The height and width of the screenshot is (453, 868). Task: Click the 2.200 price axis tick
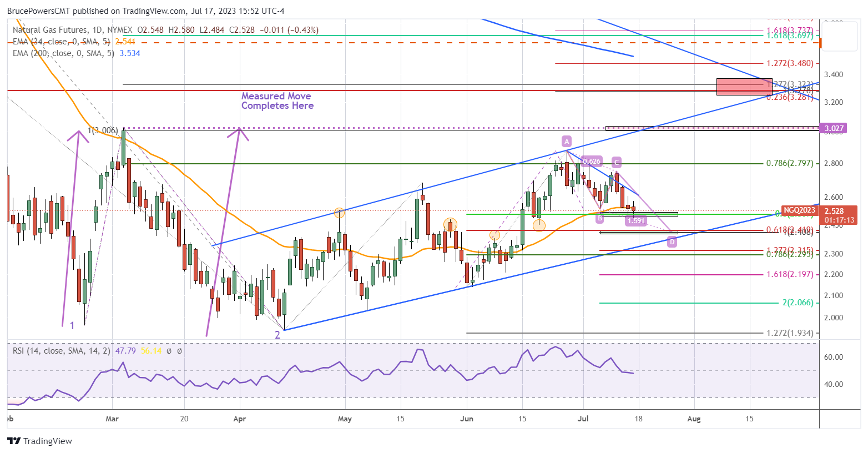pyautogui.click(x=834, y=274)
